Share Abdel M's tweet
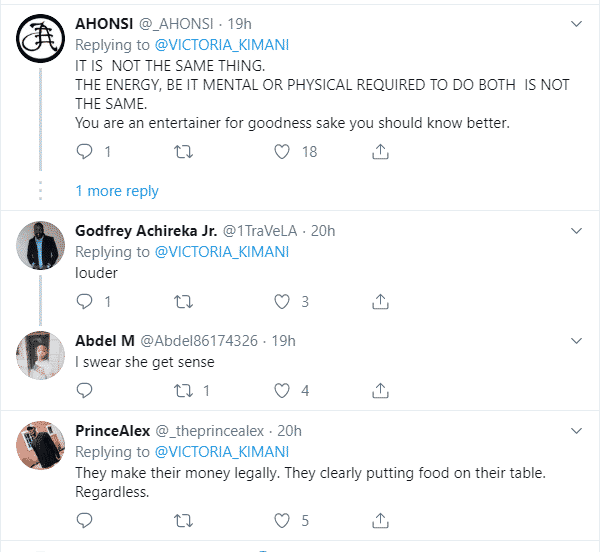Image resolution: width=602 pixels, height=552 pixels. 380,390
